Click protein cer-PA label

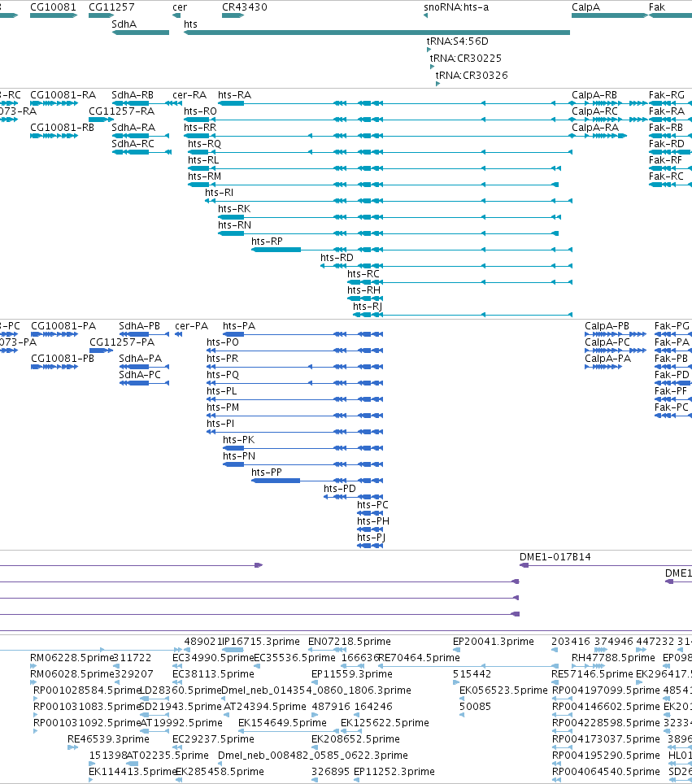[192, 326]
